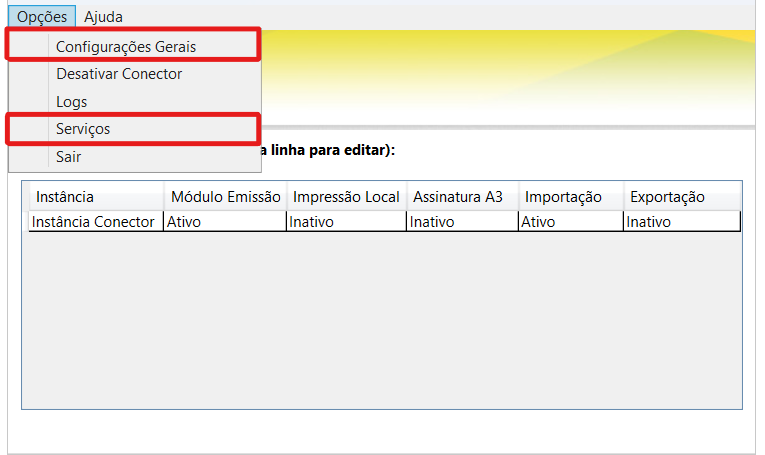Click Ativo cell under Importação

coord(568,222)
